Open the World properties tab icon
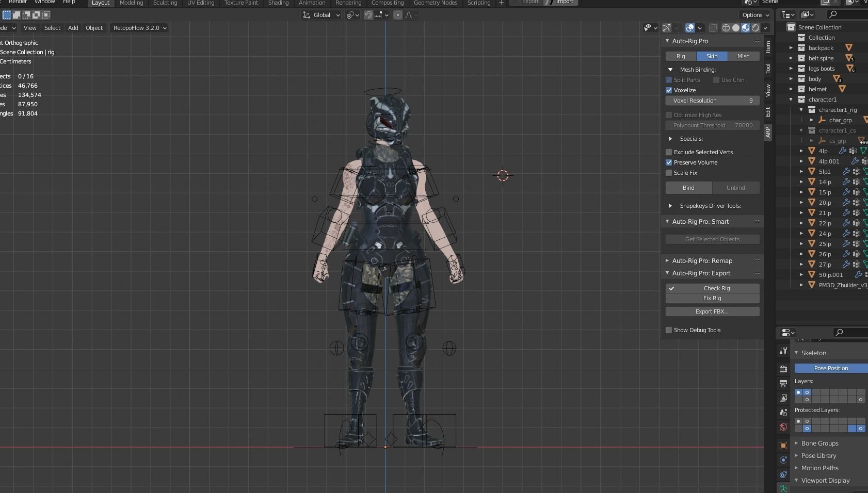This screenshot has height=493, width=868. [x=783, y=427]
